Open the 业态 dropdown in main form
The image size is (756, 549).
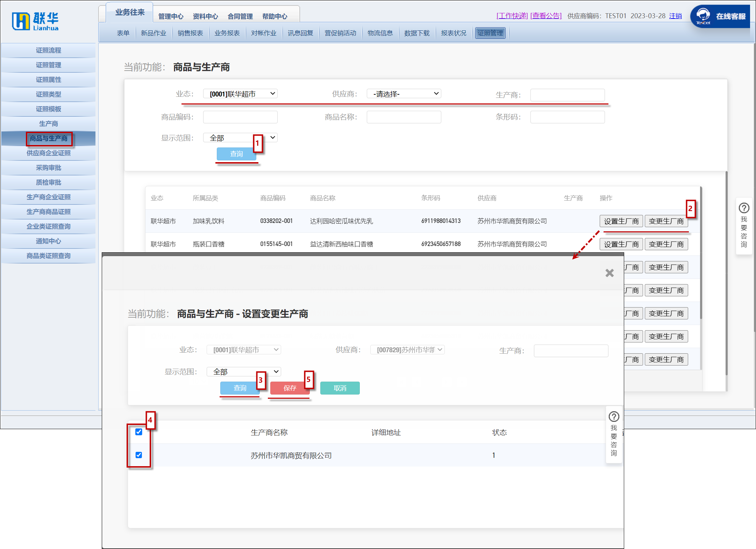(x=240, y=94)
